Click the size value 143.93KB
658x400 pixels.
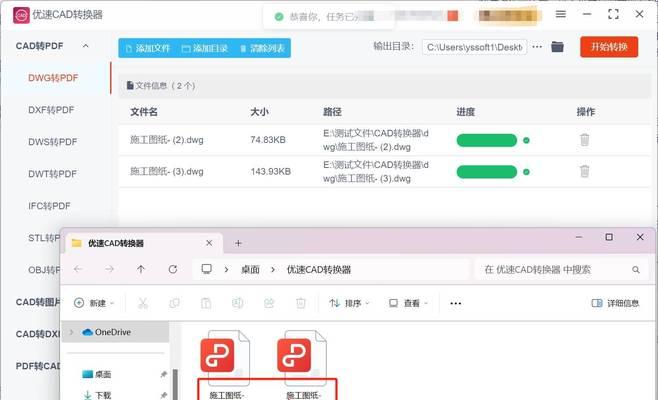pyautogui.click(x=271, y=171)
